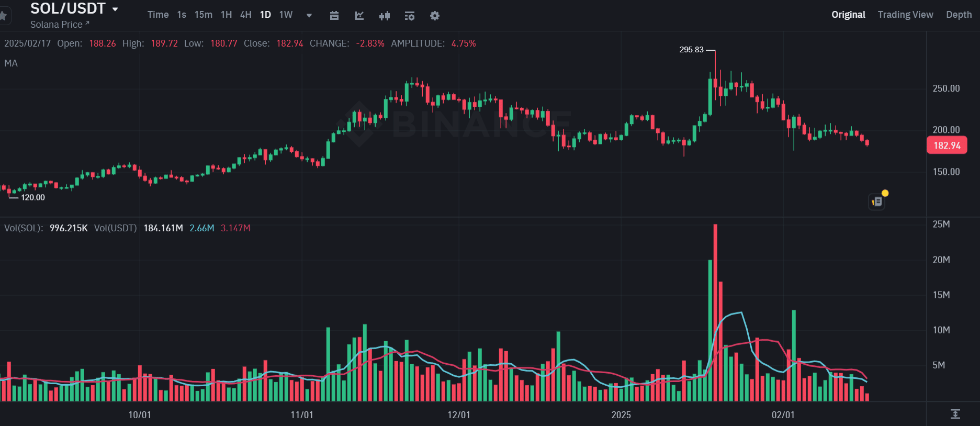Click the candlestick chart style icon
This screenshot has width=980, height=426.
pos(385,16)
